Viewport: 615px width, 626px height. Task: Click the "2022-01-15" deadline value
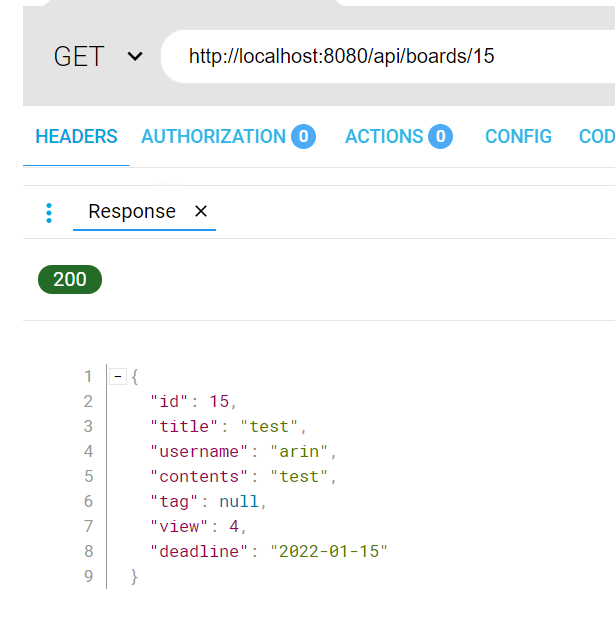coord(329,552)
